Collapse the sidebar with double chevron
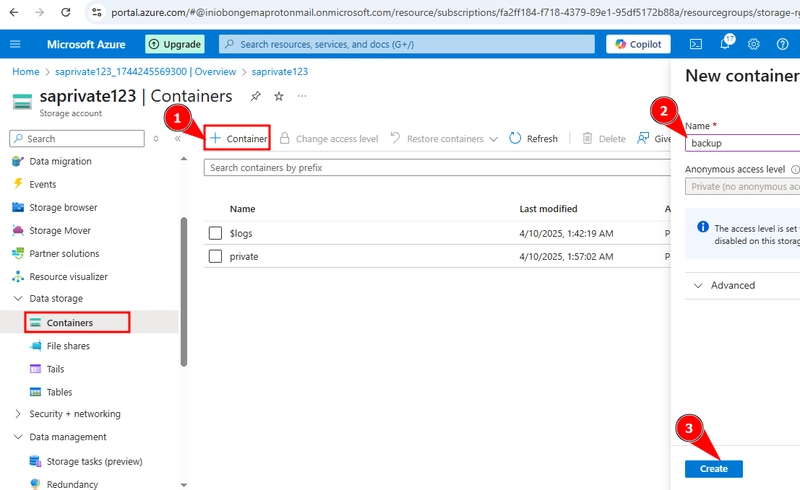This screenshot has width=800, height=490. click(x=178, y=138)
